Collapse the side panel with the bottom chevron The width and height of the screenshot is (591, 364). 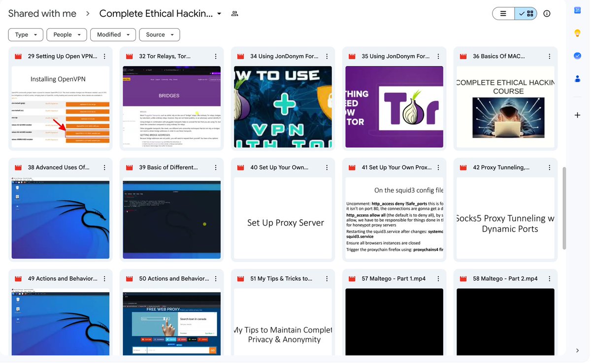click(578, 351)
